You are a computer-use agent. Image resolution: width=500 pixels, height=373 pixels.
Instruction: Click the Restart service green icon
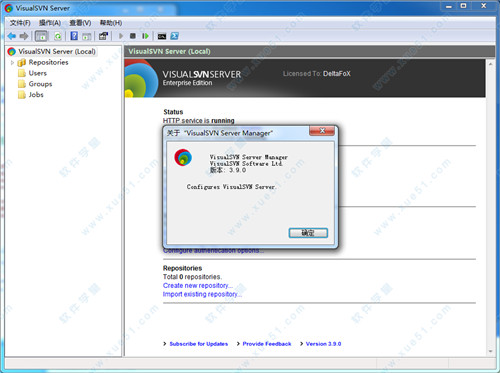(x=145, y=36)
